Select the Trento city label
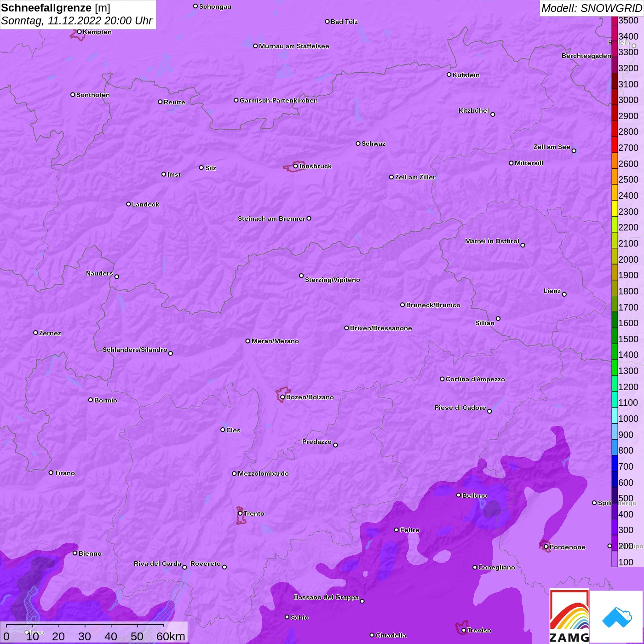 pos(254,513)
